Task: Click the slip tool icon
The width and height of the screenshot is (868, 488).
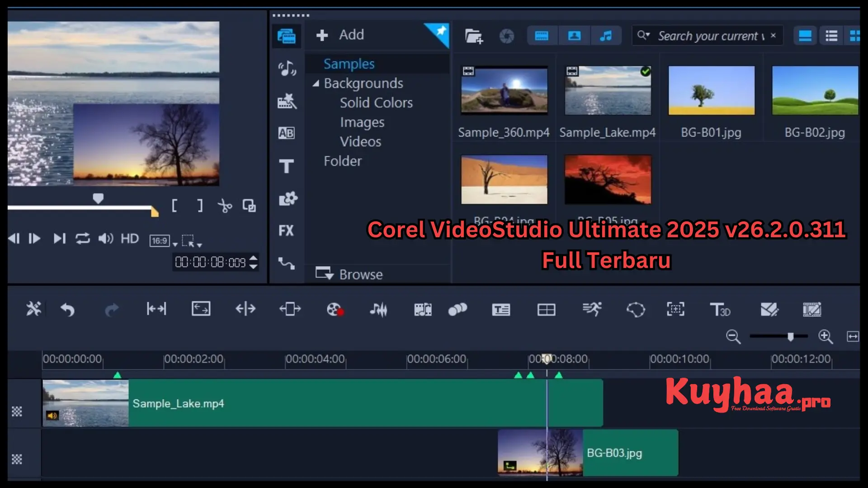Action: (x=156, y=309)
